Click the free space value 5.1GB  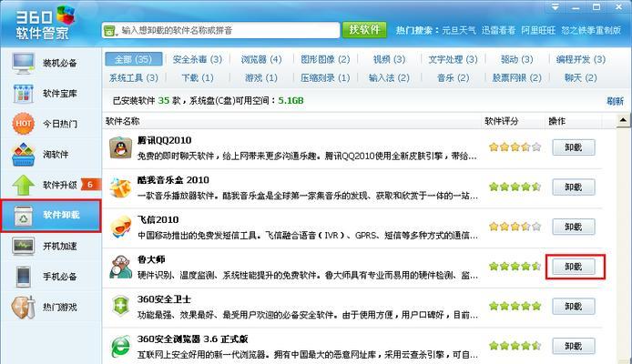tap(291, 101)
